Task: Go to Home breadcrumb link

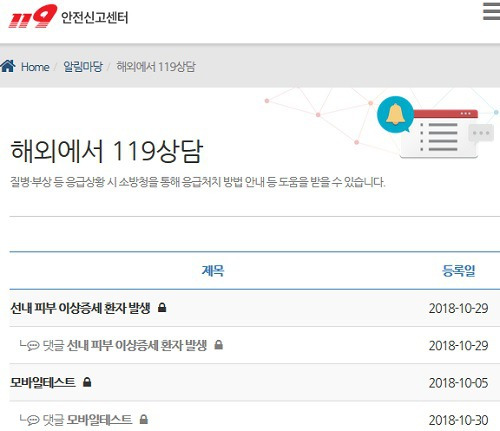Action: (x=35, y=67)
